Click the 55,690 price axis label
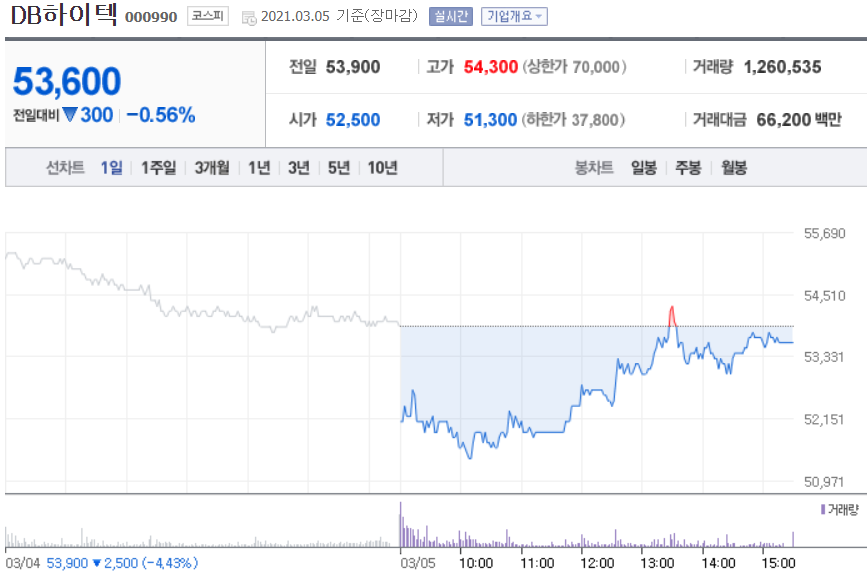 pos(824,233)
